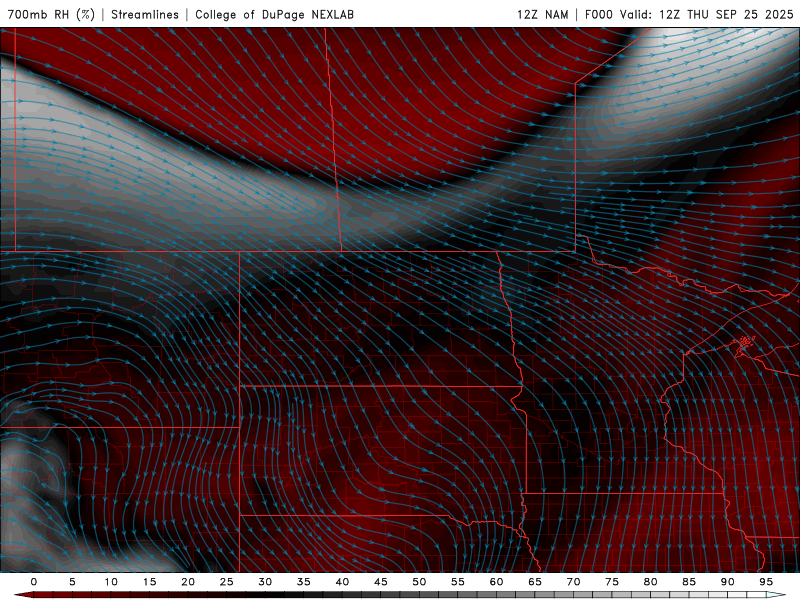Click the "F000" forecast hour text
Screen dimensions: 800x600
tap(598, 14)
